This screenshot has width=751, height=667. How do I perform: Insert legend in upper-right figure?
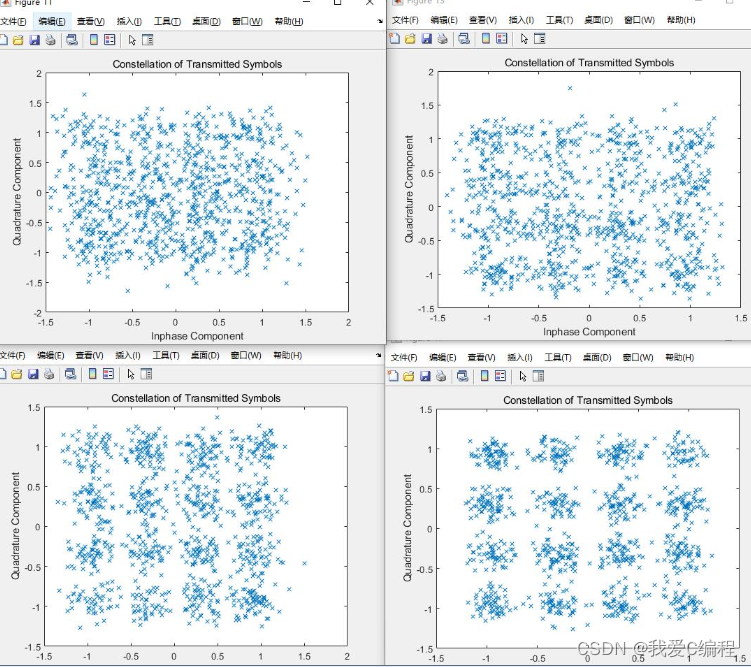pos(501,39)
